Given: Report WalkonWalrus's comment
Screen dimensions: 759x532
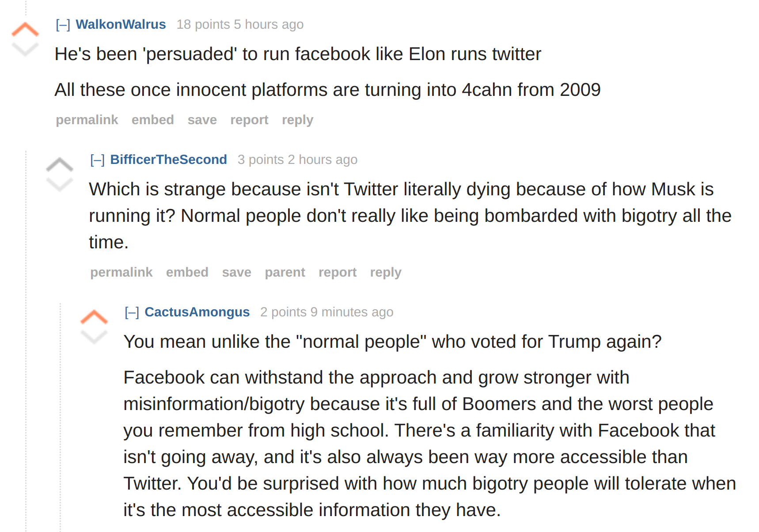Looking at the screenshot, I should coord(249,120).
